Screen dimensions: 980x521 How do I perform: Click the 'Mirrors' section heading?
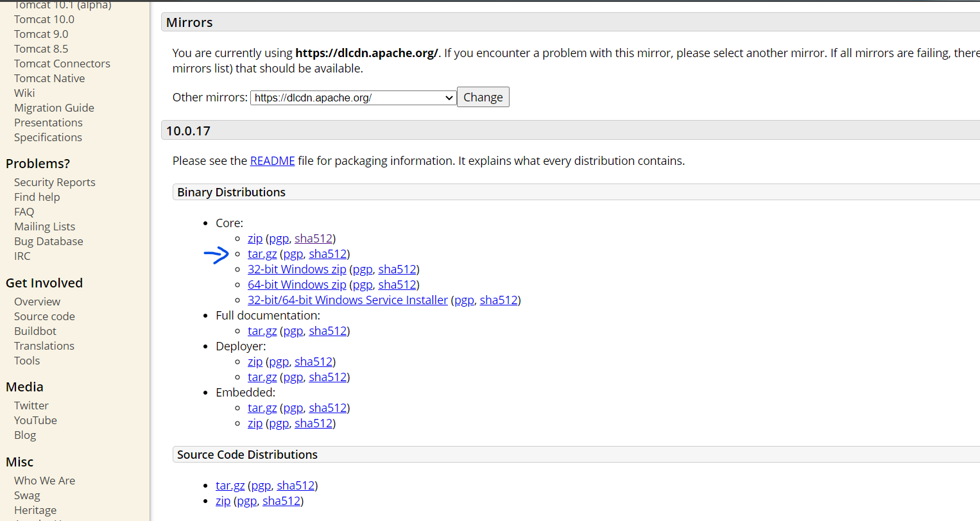189,22
